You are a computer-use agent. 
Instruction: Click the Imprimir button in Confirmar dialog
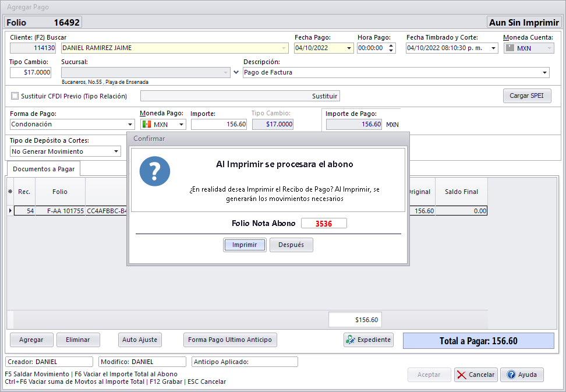[x=245, y=245]
